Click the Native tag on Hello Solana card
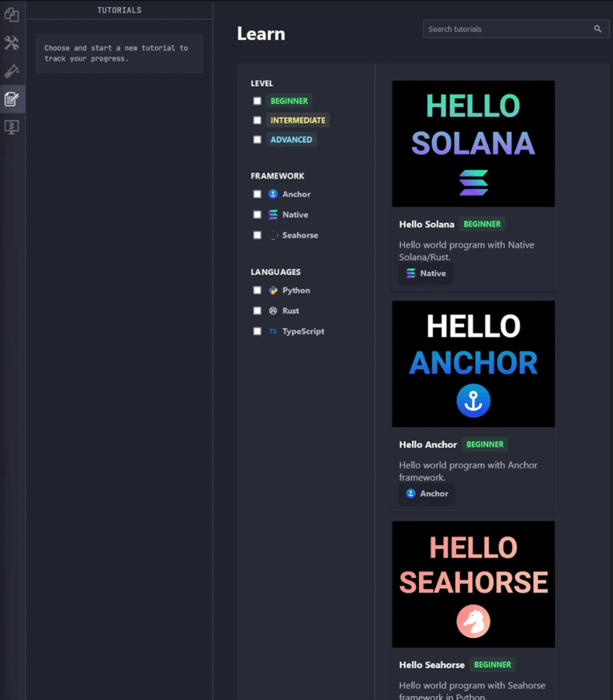613x700 pixels. tap(425, 273)
